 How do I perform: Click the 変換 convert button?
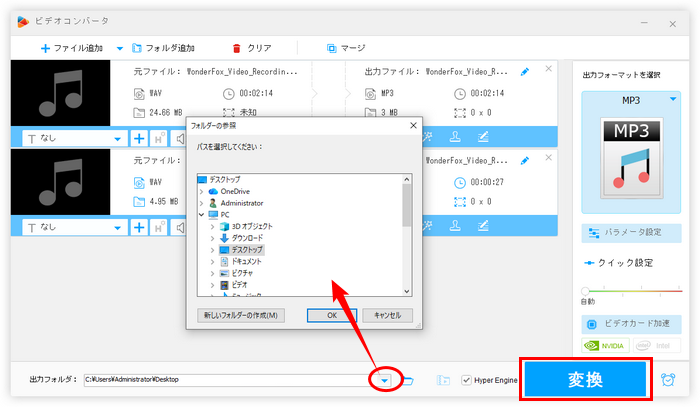(586, 379)
